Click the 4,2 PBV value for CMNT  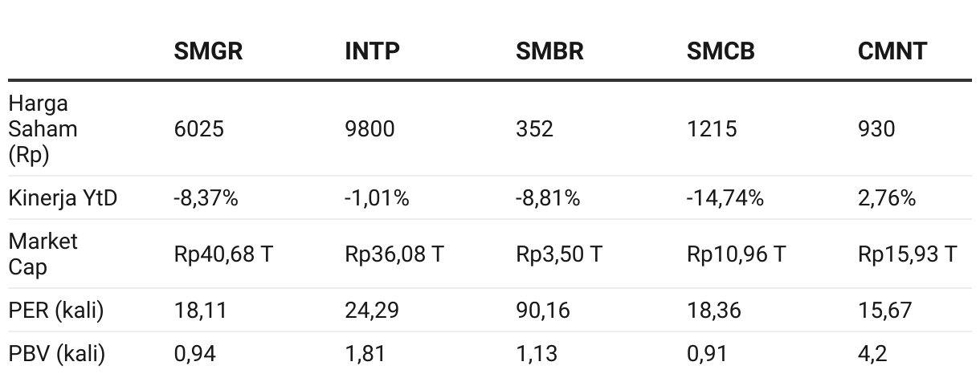click(872, 354)
